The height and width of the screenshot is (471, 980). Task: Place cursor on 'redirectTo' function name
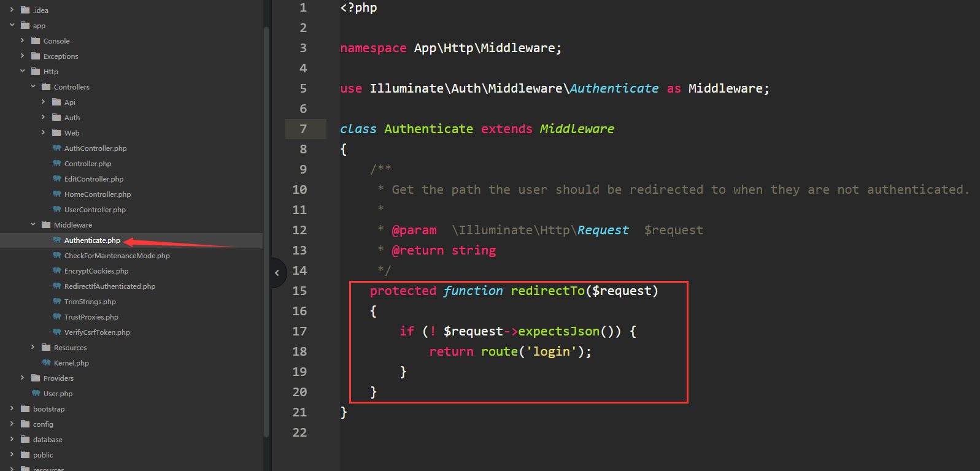click(548, 291)
